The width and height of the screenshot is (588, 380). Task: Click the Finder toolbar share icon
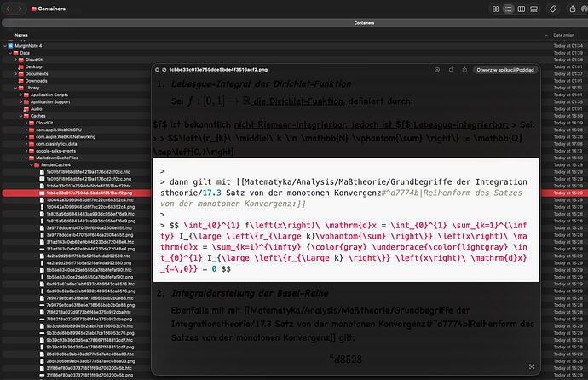(573, 9)
